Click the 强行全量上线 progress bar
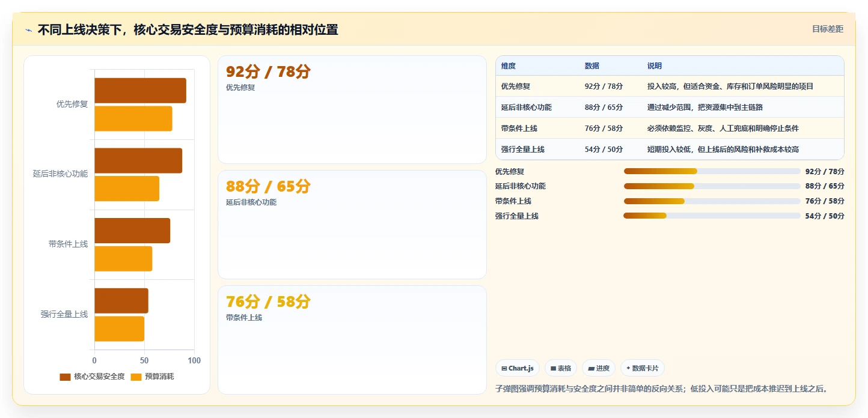The height and width of the screenshot is (418, 868). click(x=712, y=216)
